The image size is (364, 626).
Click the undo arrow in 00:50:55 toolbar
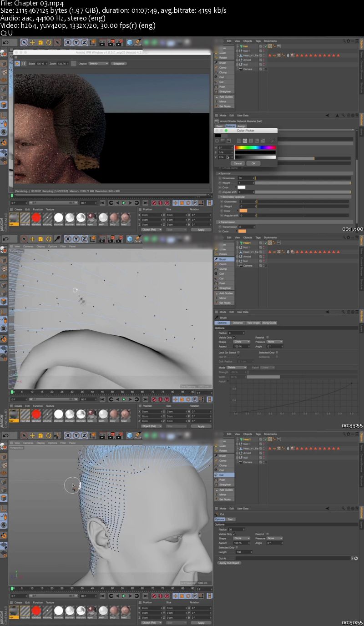pyautogui.click(x=5, y=436)
